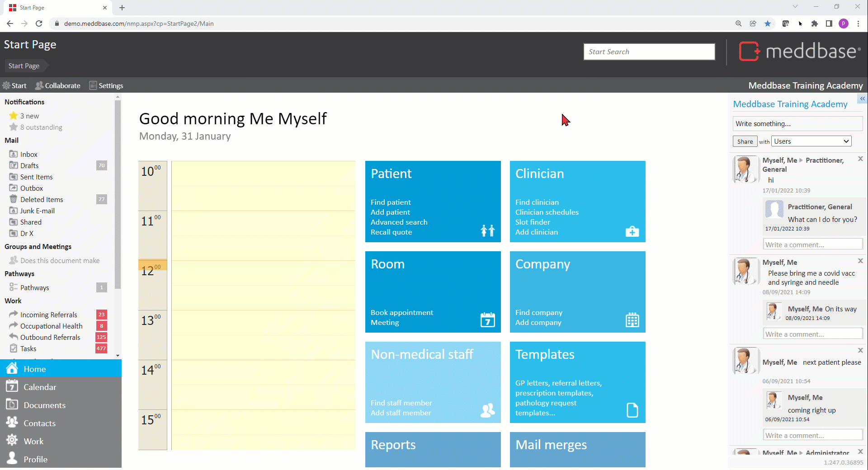This screenshot has width=868, height=470.
Task: Click the Patient tile people icon
Action: click(x=487, y=231)
